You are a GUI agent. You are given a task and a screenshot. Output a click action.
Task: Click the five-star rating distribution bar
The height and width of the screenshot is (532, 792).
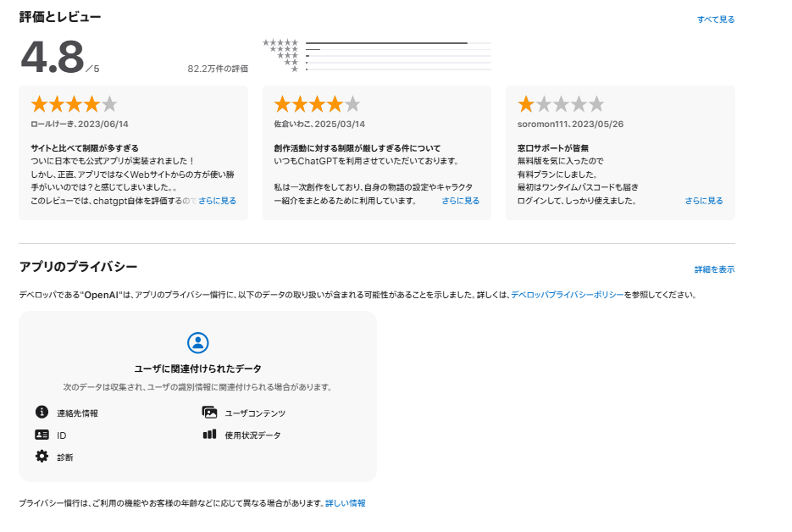(x=398, y=43)
